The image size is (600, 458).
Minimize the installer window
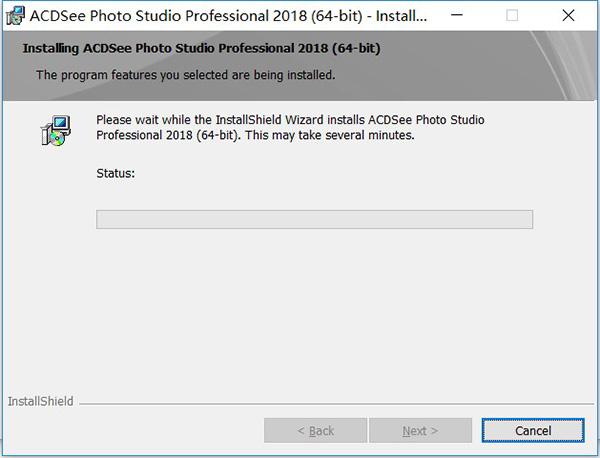[x=457, y=15]
